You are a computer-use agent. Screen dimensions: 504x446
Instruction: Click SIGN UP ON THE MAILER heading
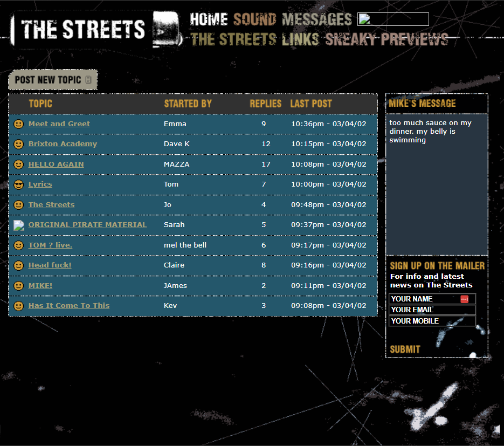[x=437, y=266]
